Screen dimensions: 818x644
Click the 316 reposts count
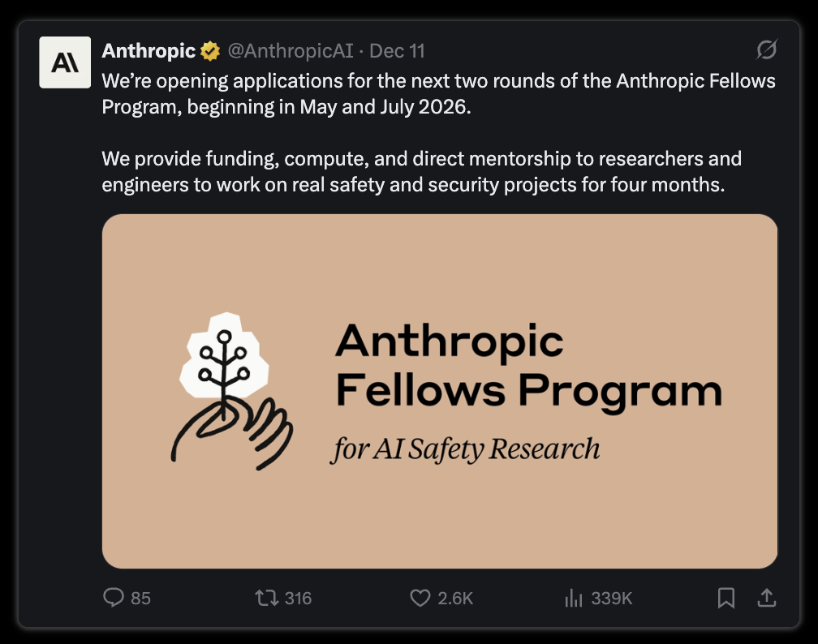tap(298, 598)
